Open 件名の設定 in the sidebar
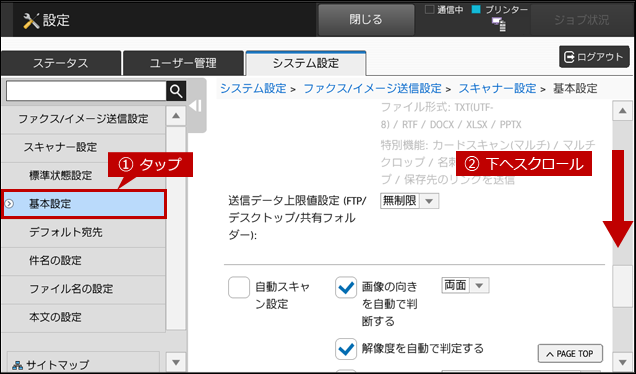The image size is (636, 374). tap(83, 260)
